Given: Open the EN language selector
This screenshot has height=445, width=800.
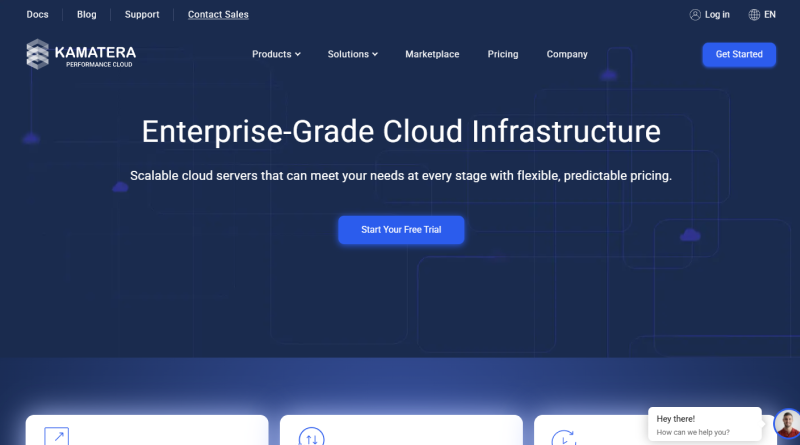Looking at the screenshot, I should 769,15.
